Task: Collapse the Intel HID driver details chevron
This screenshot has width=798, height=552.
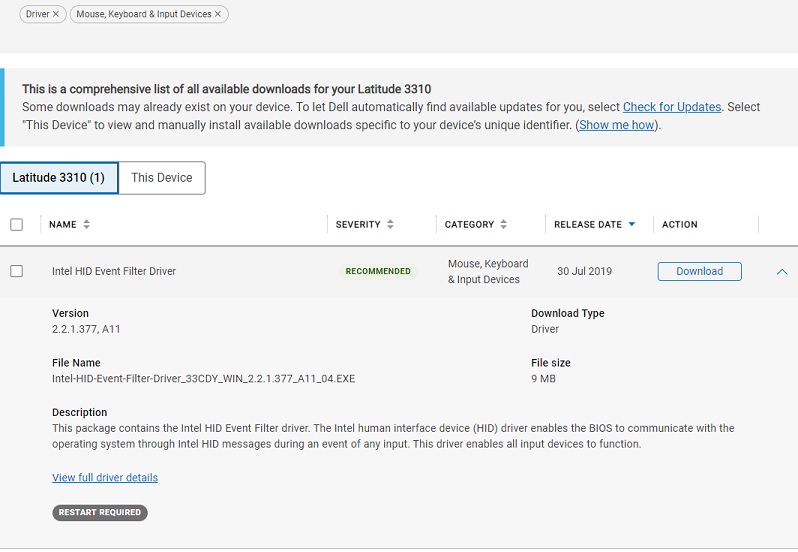Action: click(x=782, y=272)
